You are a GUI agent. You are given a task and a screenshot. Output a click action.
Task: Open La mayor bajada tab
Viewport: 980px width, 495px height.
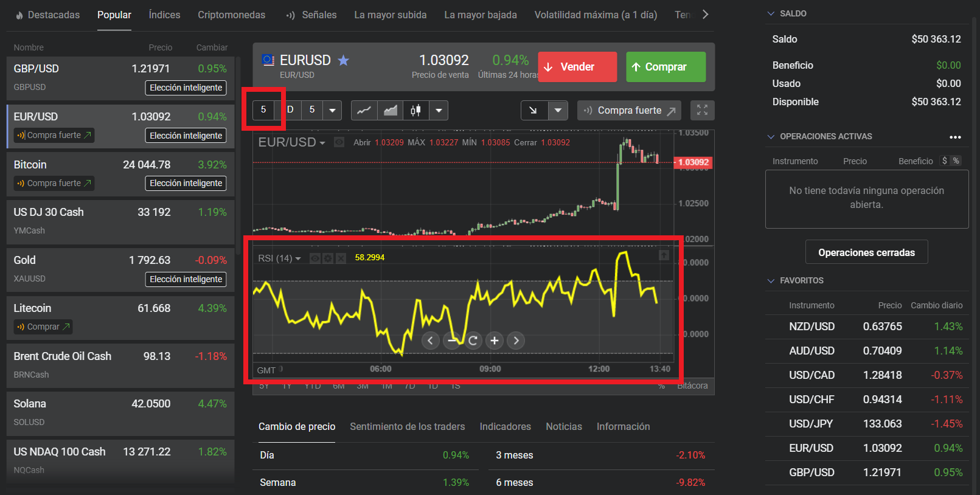click(481, 15)
